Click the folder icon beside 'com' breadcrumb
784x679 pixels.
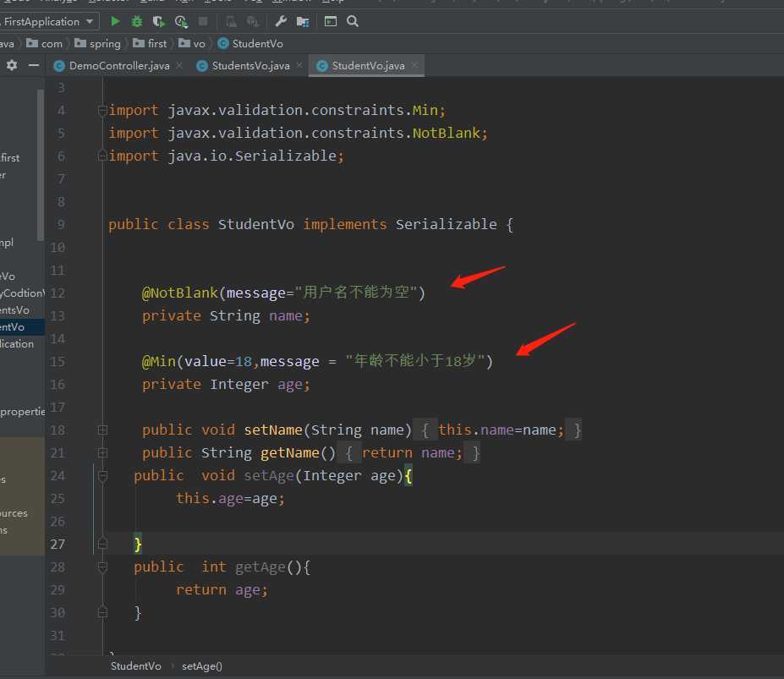32,43
